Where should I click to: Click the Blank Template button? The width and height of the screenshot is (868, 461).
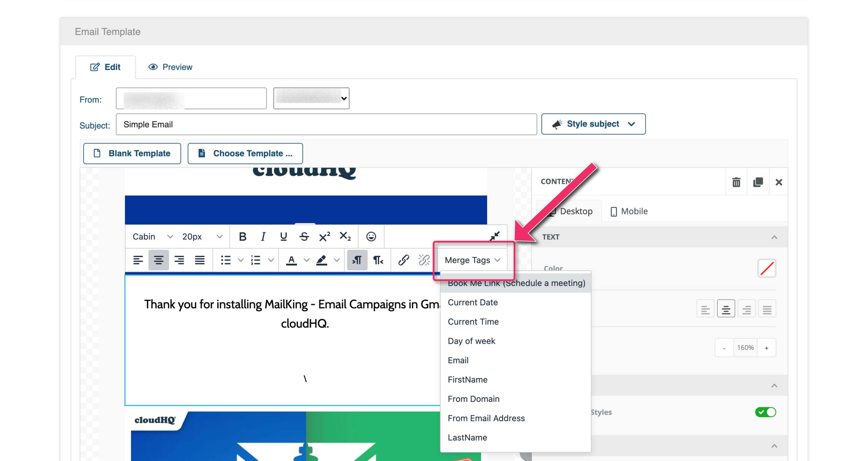[x=132, y=153]
